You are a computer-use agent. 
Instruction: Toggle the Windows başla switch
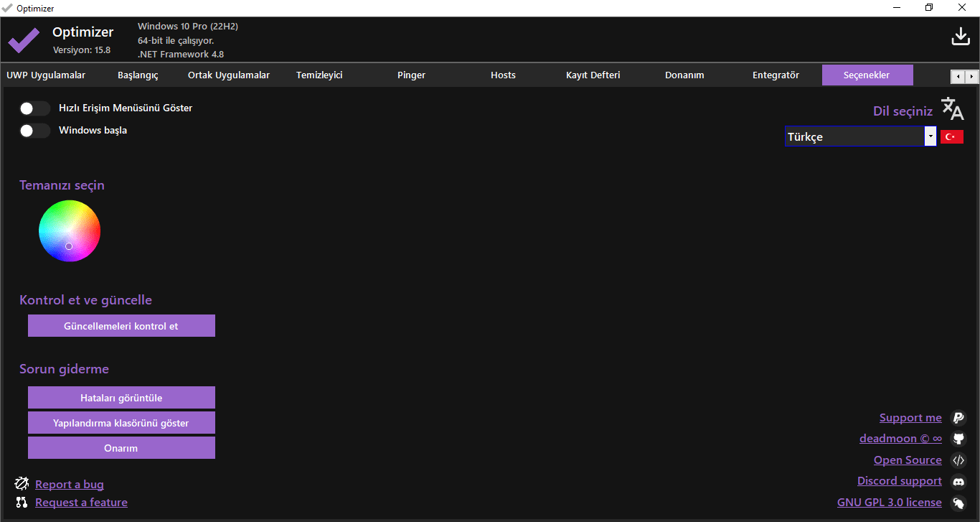pyautogui.click(x=34, y=131)
